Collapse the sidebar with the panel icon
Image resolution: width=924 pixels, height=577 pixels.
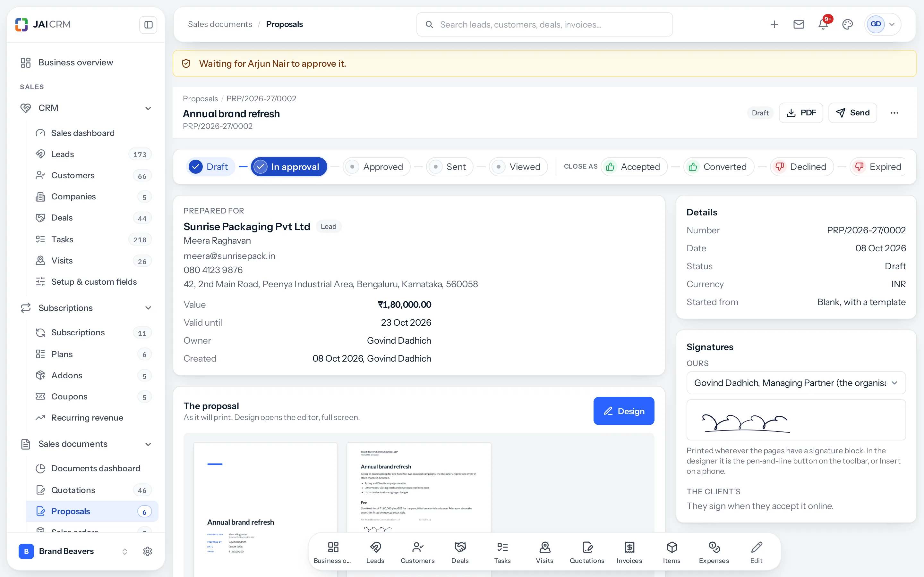(x=148, y=25)
